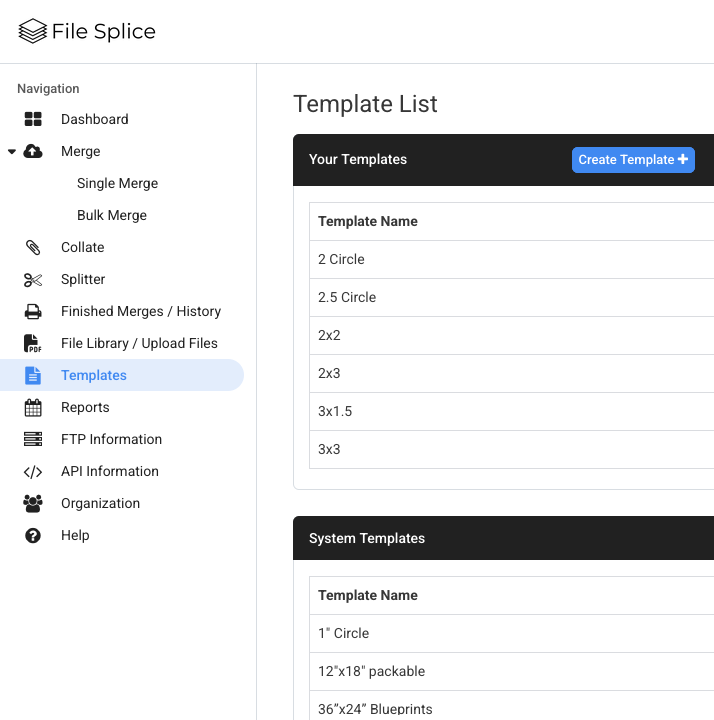Open the 2.5 Circle template row
Viewport: 714px width, 720px height.
coord(347,297)
